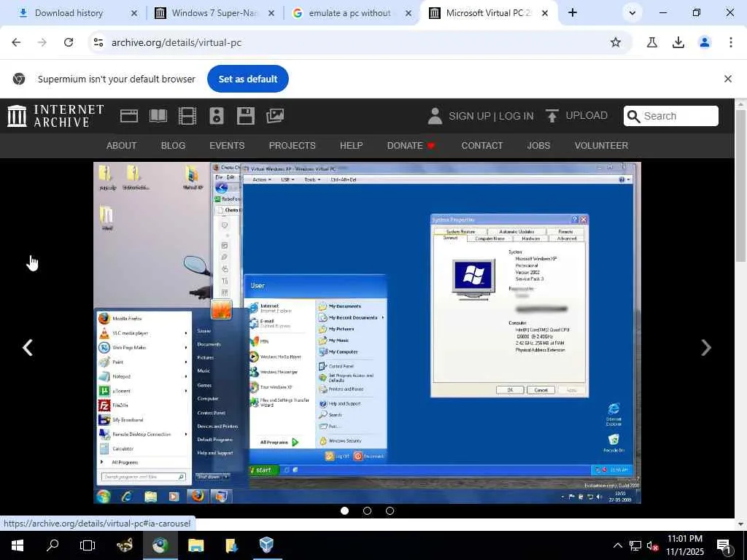Open a new browser tab
The image size is (747, 560).
(573, 13)
